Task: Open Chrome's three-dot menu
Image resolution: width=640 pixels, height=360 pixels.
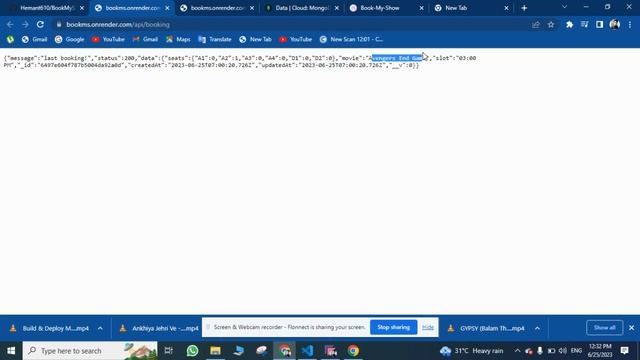Action: pos(630,24)
